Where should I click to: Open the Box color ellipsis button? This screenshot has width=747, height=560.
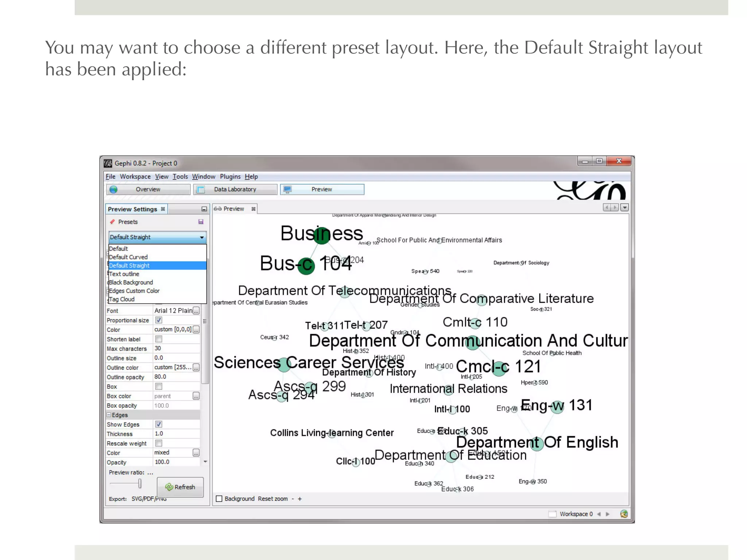(196, 396)
